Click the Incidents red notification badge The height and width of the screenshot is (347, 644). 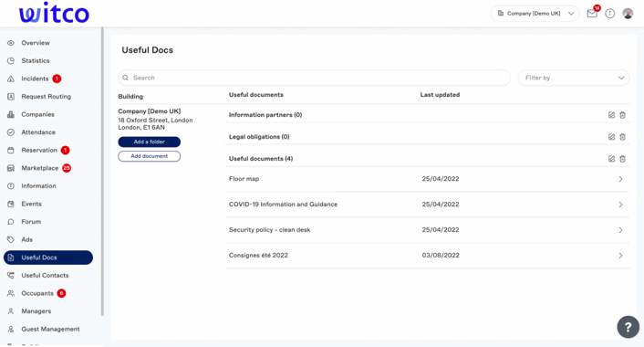coord(57,79)
